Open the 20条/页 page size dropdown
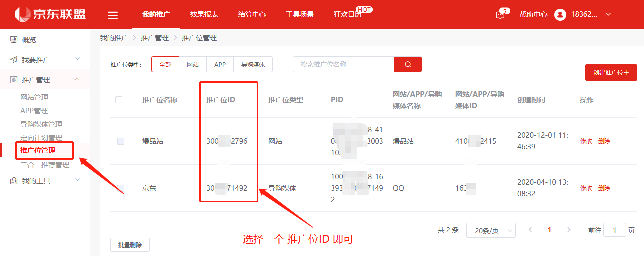644x256 pixels. pos(491,231)
